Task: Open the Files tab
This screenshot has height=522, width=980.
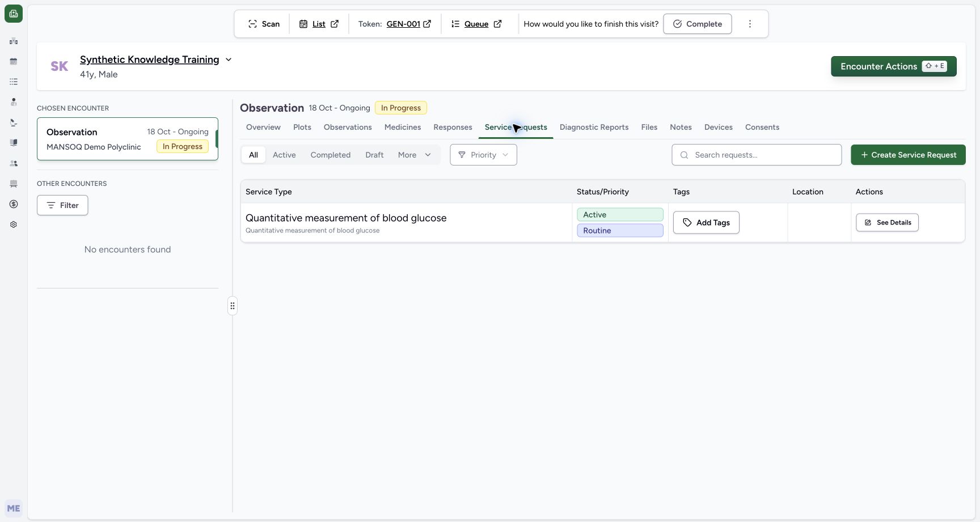Action: pos(649,127)
